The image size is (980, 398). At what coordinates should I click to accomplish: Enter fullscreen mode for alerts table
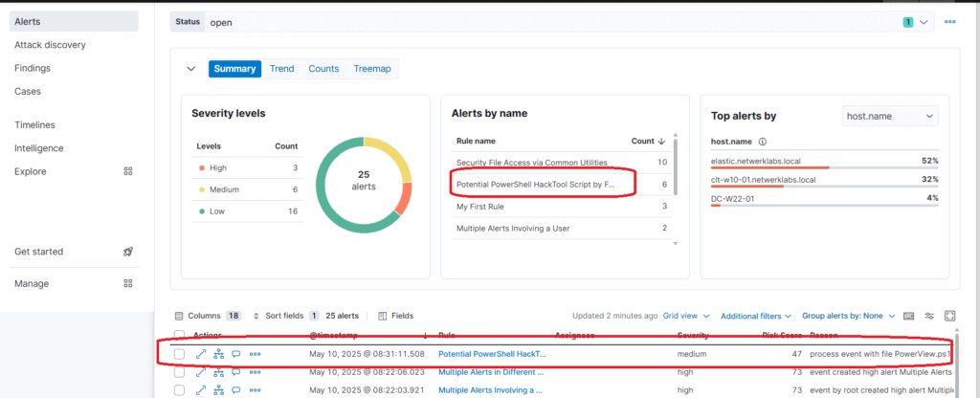(x=950, y=316)
